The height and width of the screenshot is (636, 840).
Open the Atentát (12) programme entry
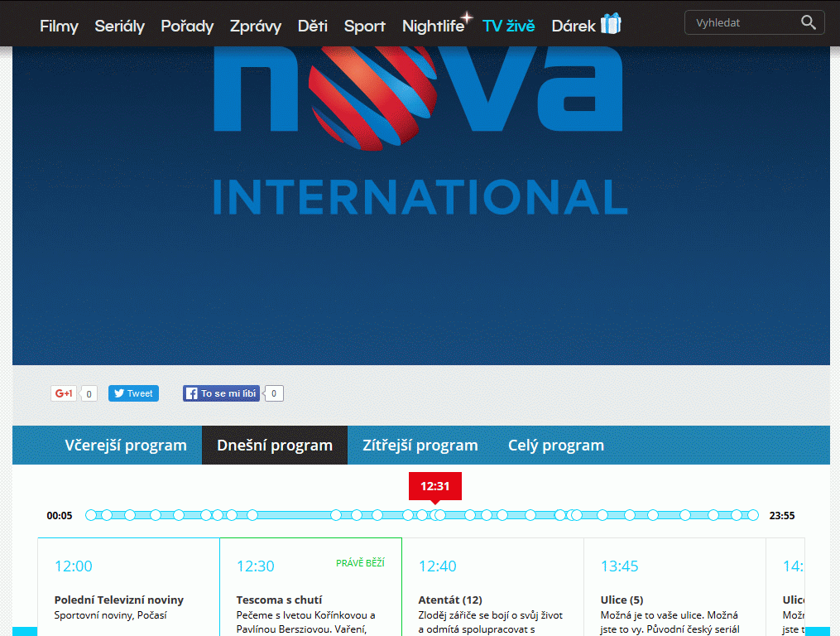(450, 600)
